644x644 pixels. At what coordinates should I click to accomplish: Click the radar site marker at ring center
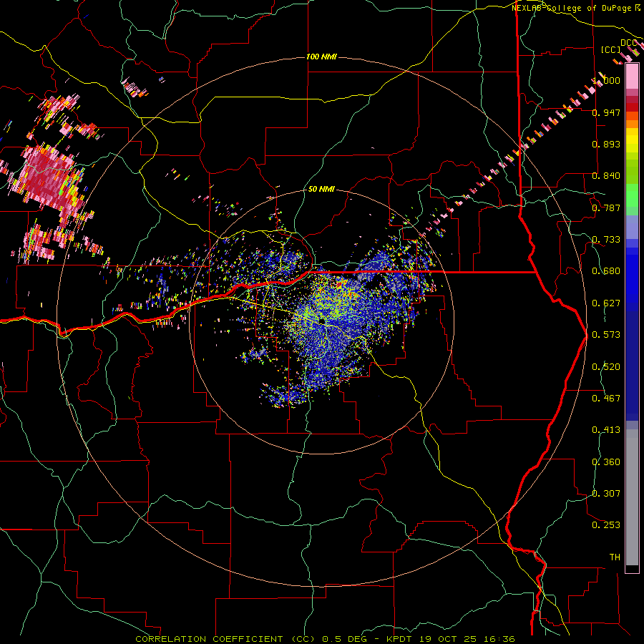(x=323, y=321)
